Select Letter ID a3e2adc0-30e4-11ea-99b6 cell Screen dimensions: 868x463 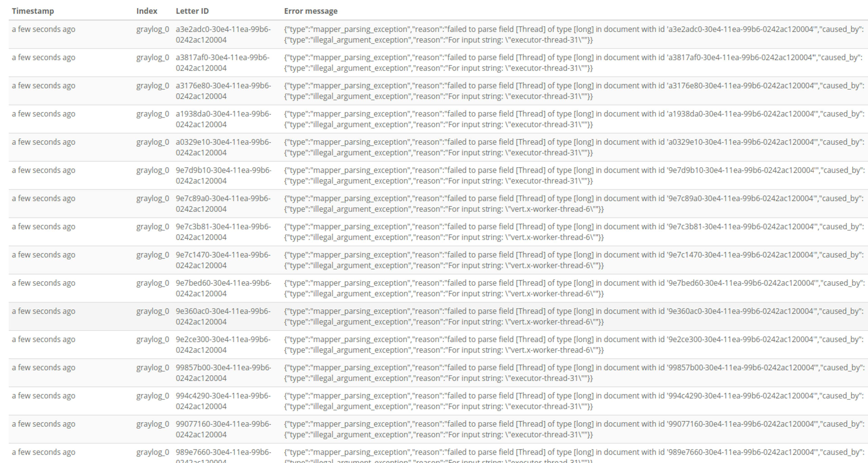tap(223, 34)
